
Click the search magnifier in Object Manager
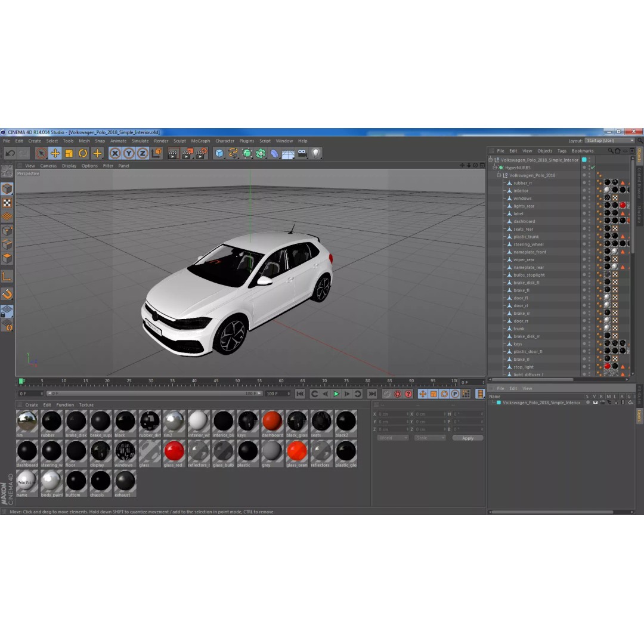tap(611, 151)
